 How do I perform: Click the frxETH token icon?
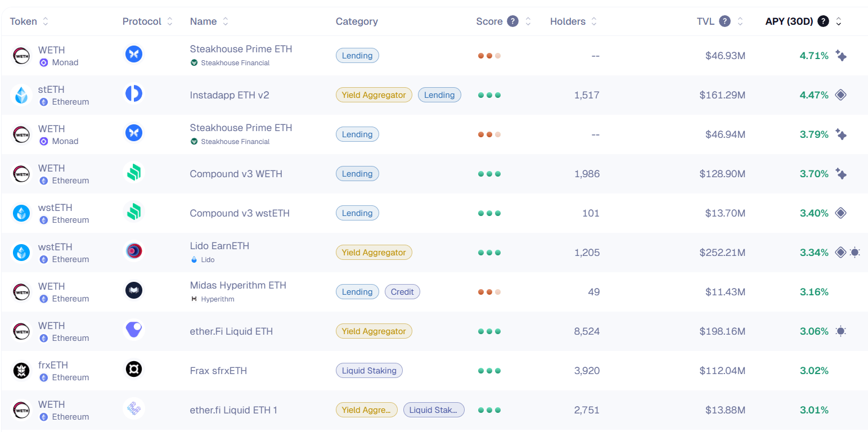21,371
